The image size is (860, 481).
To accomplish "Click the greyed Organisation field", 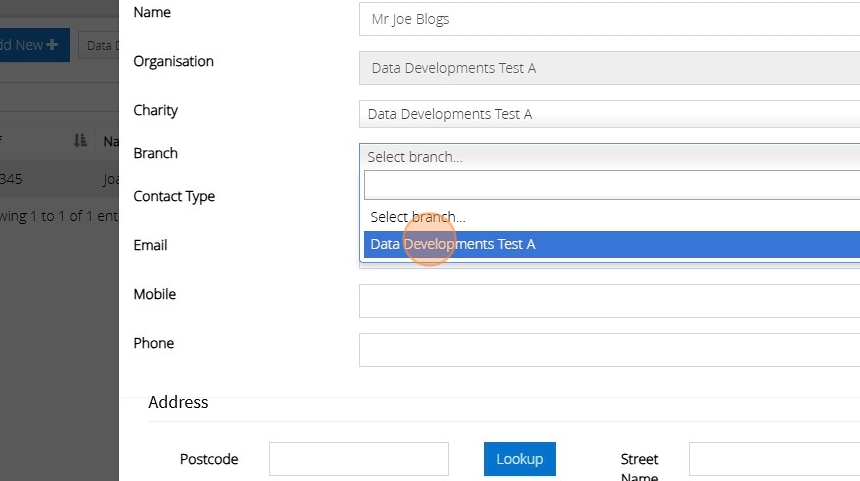I will [x=608, y=68].
